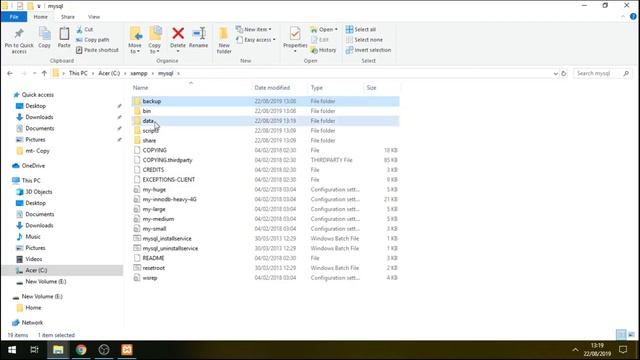640x360 pixels.
Task: Click This PC in address bar
Action: tap(78, 73)
